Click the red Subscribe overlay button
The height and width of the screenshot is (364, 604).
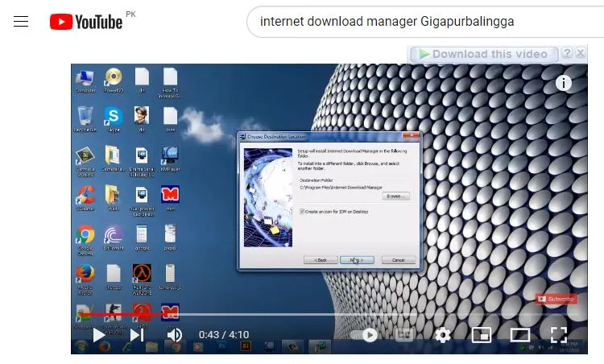[x=556, y=299]
